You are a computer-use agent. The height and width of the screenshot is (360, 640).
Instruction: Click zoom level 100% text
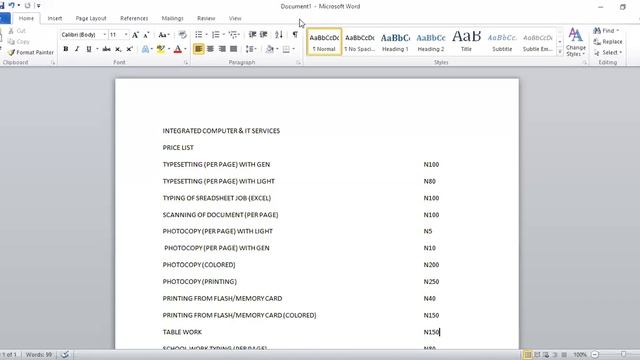click(580, 355)
